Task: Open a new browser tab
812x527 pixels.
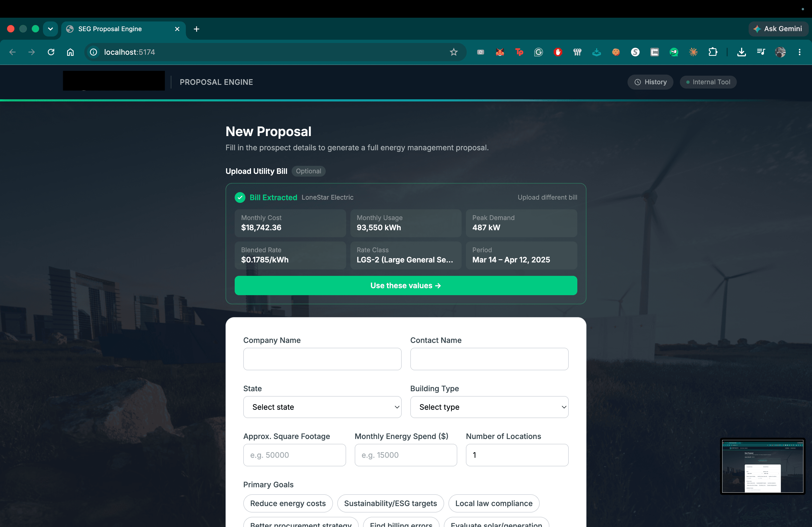Action: pos(197,29)
